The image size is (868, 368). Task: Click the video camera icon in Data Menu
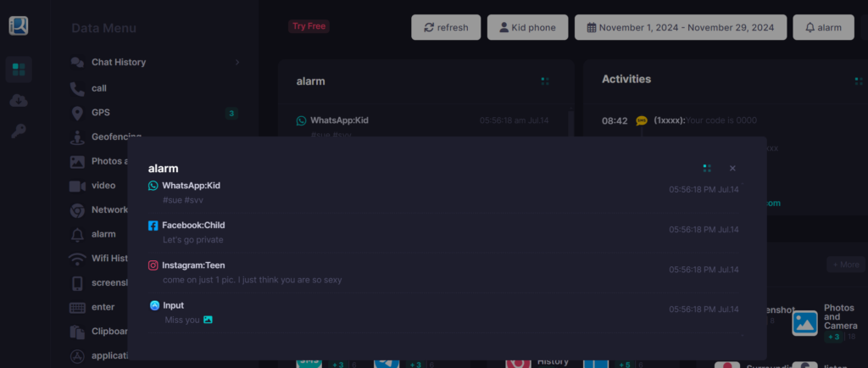[x=77, y=186]
